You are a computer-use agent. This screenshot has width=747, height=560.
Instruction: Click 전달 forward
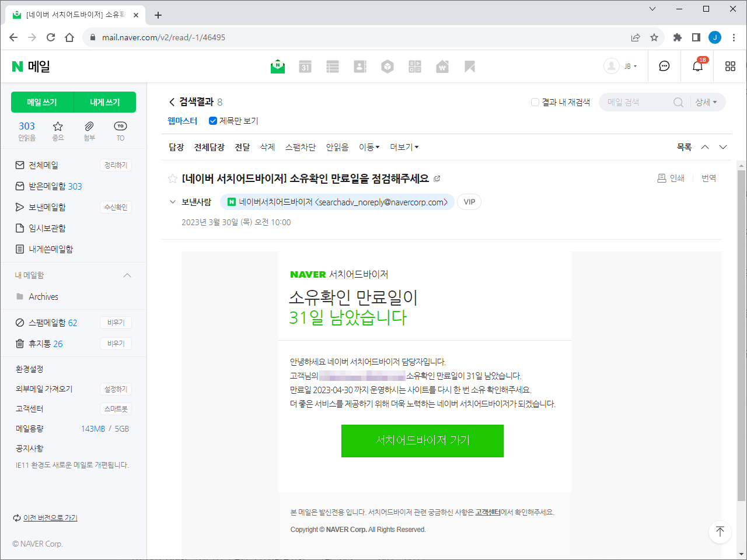click(x=242, y=147)
